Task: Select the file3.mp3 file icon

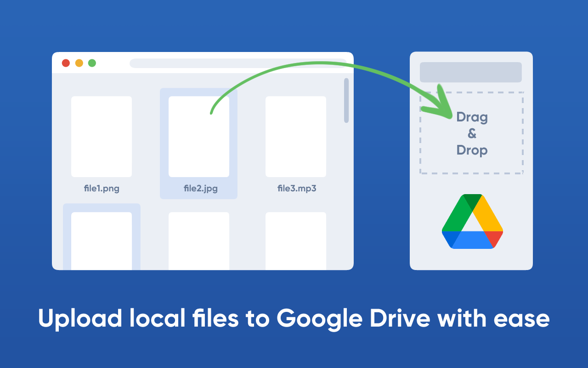Action: tap(295, 136)
